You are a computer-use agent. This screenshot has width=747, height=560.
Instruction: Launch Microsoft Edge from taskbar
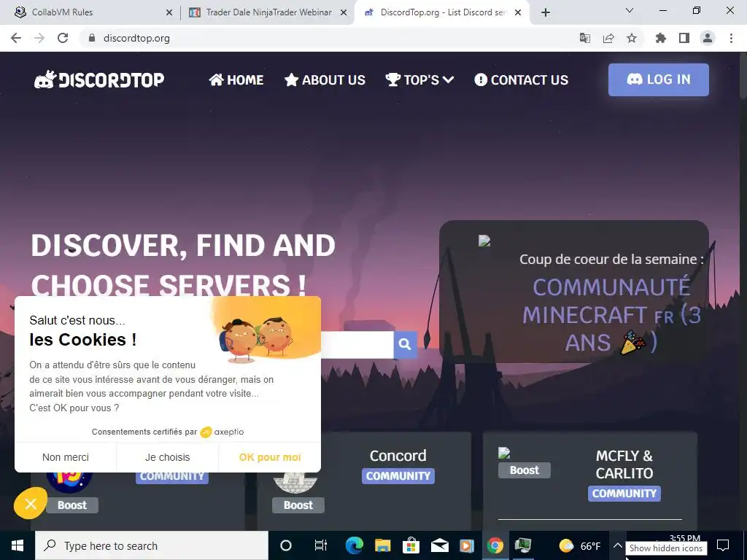354,545
